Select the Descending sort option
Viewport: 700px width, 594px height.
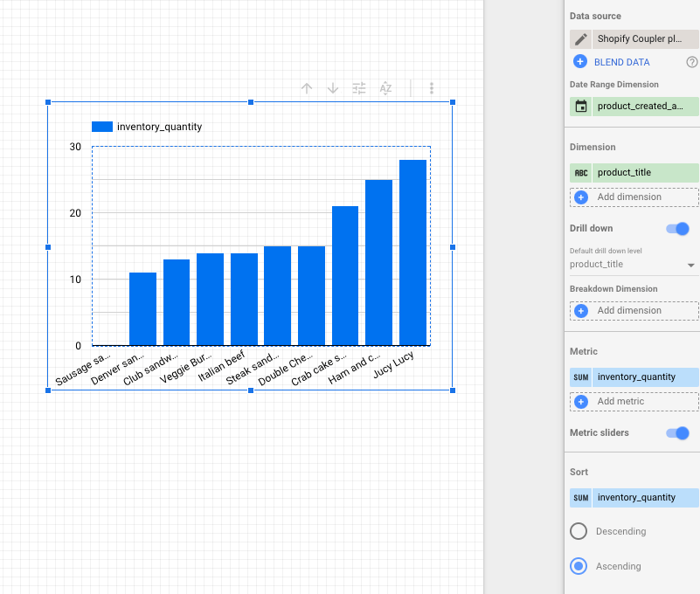click(x=579, y=531)
